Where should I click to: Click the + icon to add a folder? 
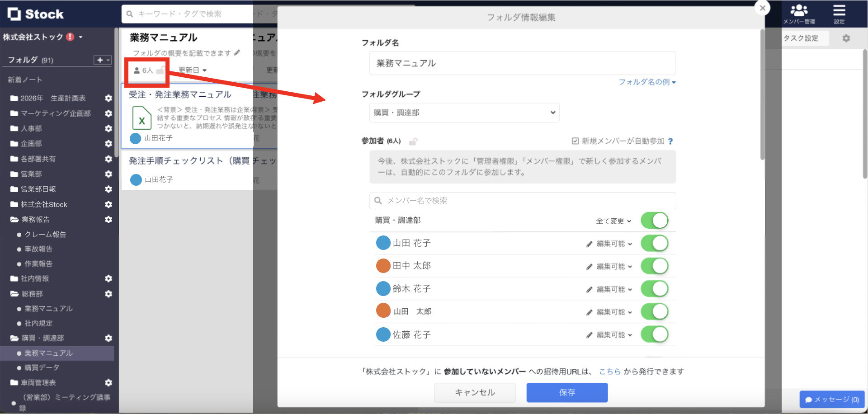(x=100, y=60)
